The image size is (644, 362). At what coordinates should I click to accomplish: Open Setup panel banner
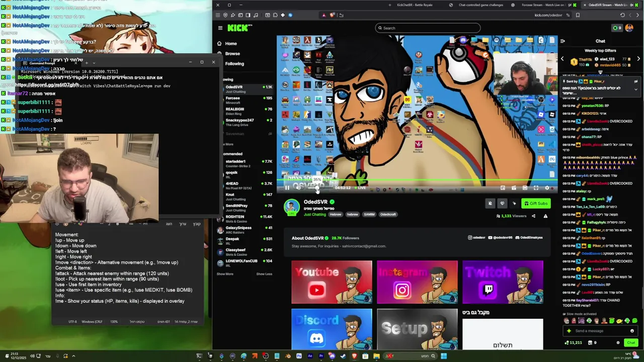click(417, 329)
